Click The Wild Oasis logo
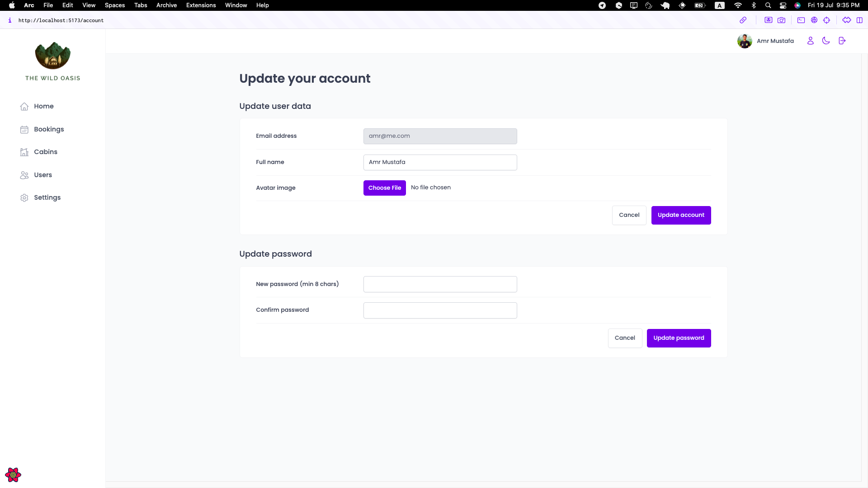Image resolution: width=868 pixels, height=488 pixels. 53,56
